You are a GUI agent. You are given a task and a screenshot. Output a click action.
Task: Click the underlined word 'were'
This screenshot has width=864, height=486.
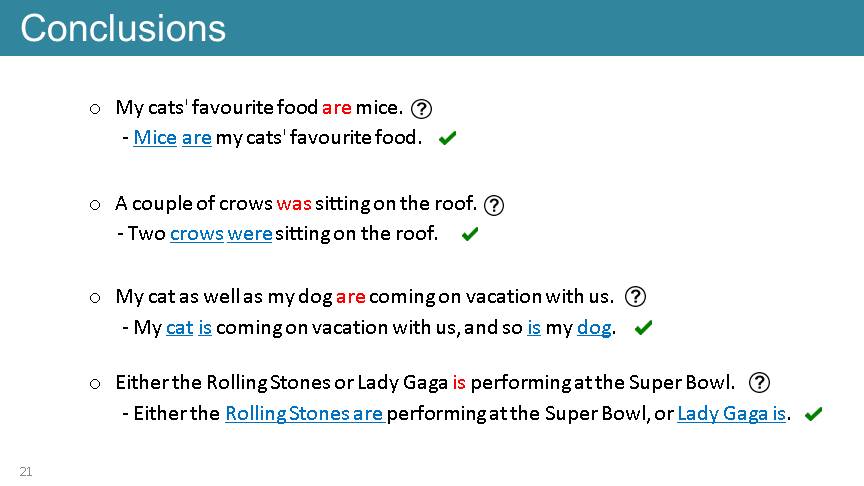(250, 234)
